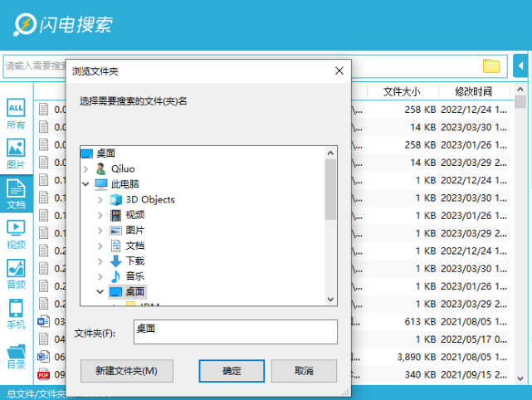
Task: Select the 音乐 music note icon
Action: point(115,276)
